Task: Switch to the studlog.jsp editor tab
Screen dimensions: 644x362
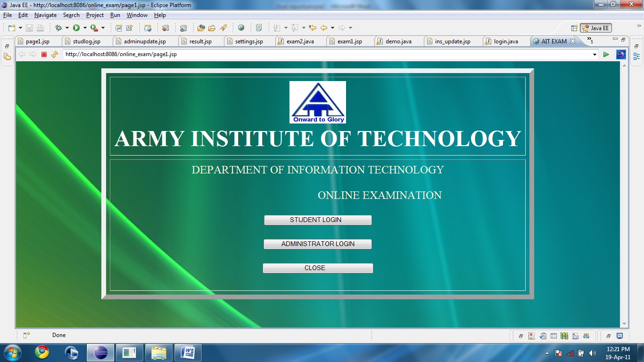Action: click(86, 41)
